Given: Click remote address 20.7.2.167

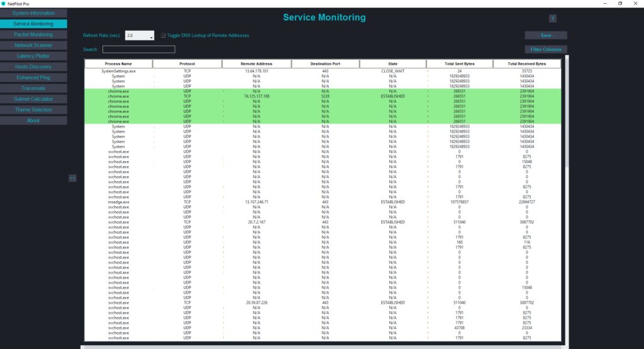Looking at the screenshot, I should (x=257, y=222).
